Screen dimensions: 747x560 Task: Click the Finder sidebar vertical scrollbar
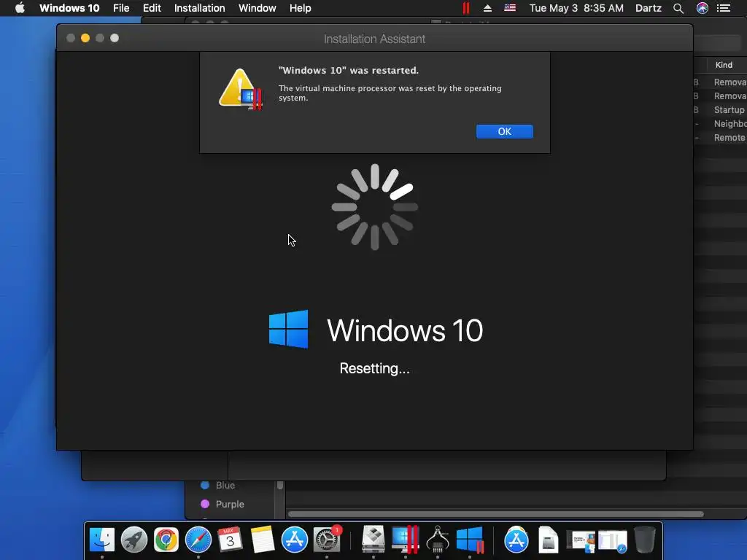coord(280,485)
